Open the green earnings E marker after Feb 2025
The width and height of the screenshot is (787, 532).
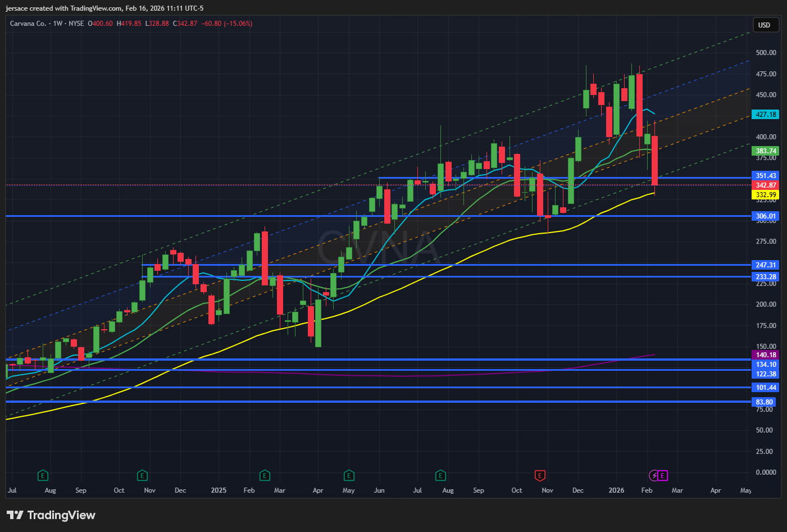(264, 476)
